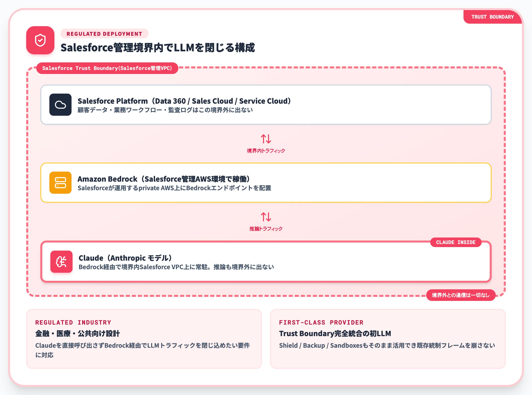Screen dimensions: 532x395
Task: Click the Trust Boundary完全統合の初LLM heading
Action: coord(335,334)
